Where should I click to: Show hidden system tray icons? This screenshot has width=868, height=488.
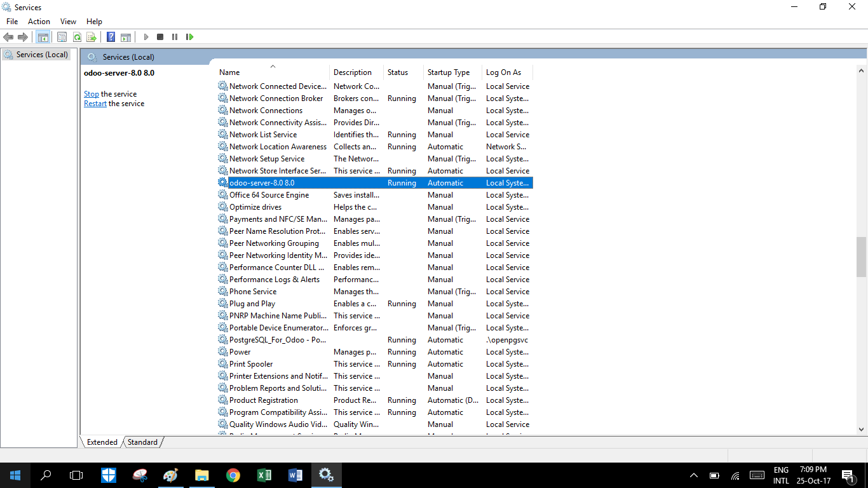pyautogui.click(x=694, y=475)
